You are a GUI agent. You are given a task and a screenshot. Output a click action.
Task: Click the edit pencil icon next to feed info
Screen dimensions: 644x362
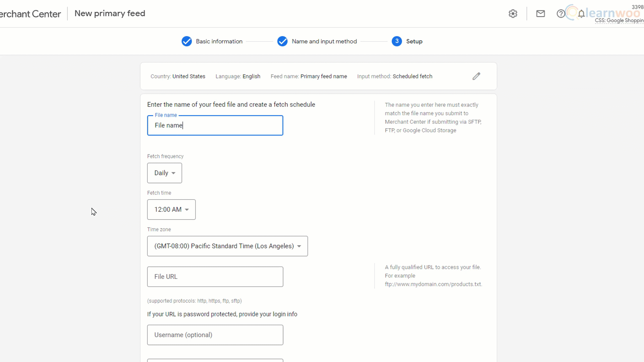[x=477, y=76]
